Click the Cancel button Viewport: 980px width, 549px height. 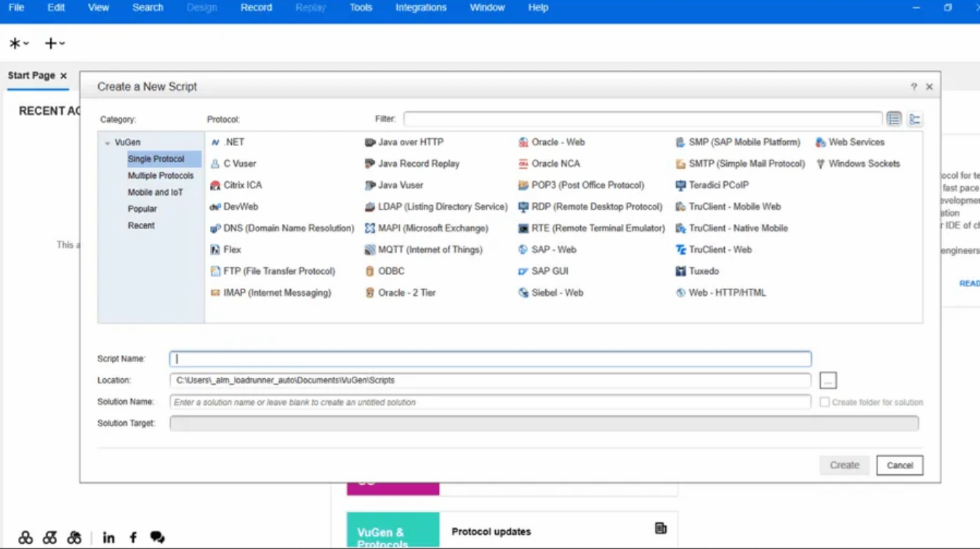coord(900,465)
